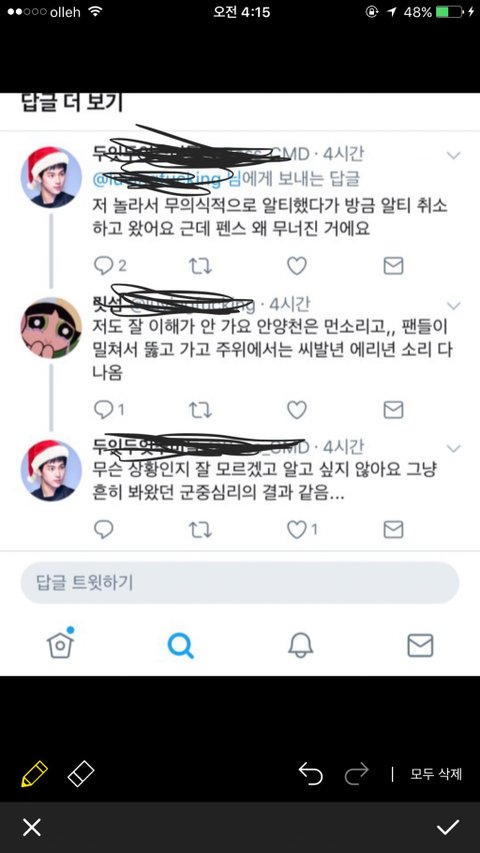
Task: Tap the redo arrow icon
Action: tap(356, 774)
